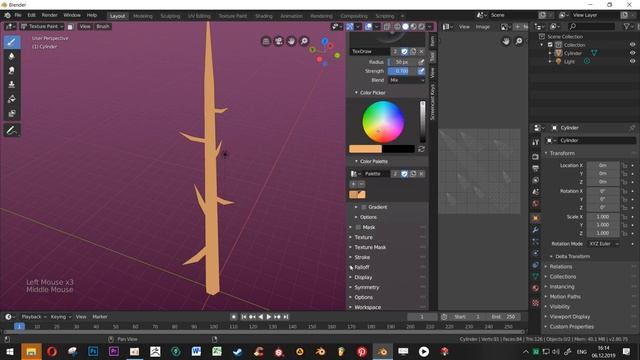640x360 pixels.
Task: Click the zoom magnifier icon in viewport
Action: point(304,41)
